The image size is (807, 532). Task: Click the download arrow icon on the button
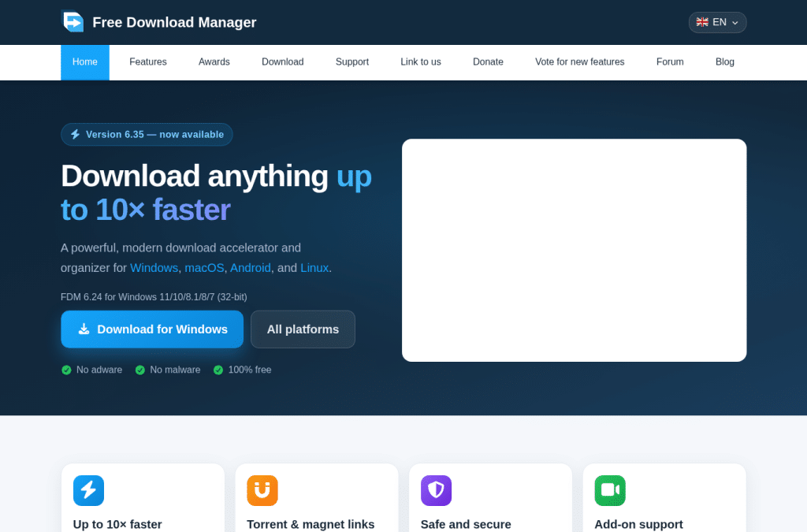click(84, 329)
